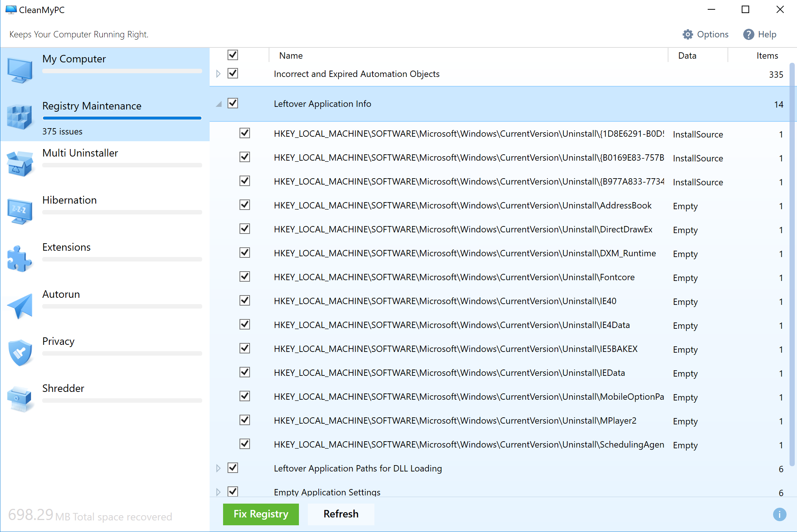This screenshot has width=797, height=532.
Task: Click the Fix Registry button
Action: [261, 514]
